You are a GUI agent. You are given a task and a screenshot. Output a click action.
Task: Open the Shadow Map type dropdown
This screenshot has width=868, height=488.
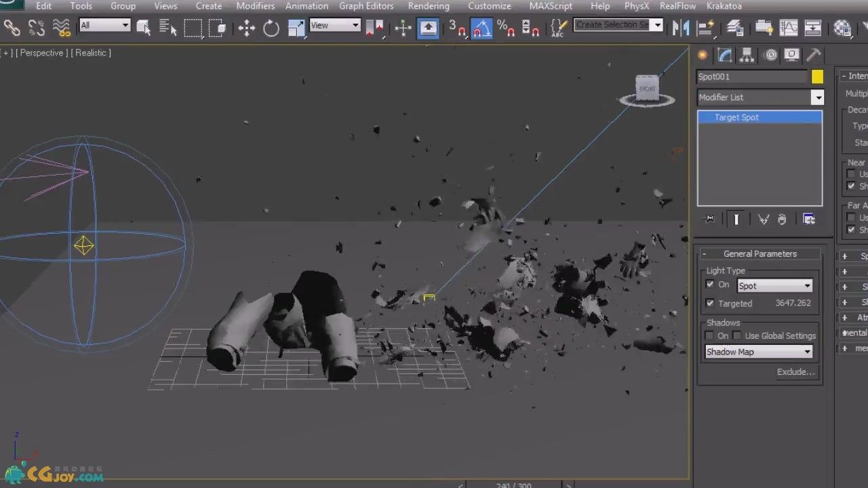tap(759, 352)
